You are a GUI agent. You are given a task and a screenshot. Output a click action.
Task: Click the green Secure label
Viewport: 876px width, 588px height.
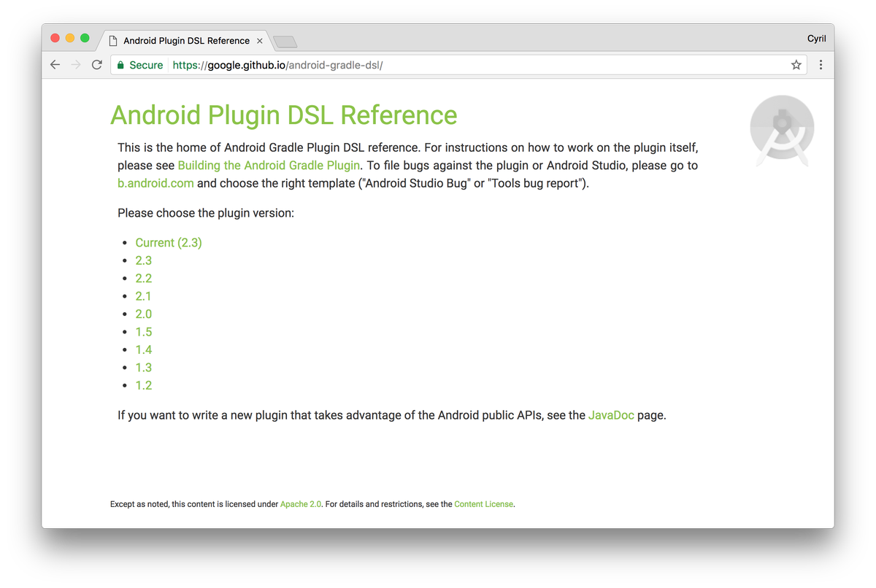click(146, 65)
